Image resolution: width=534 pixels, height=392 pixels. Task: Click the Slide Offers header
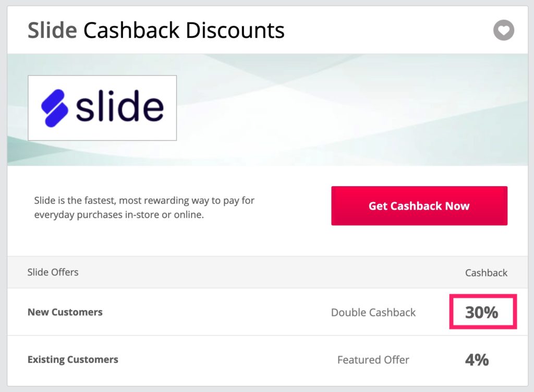click(53, 272)
